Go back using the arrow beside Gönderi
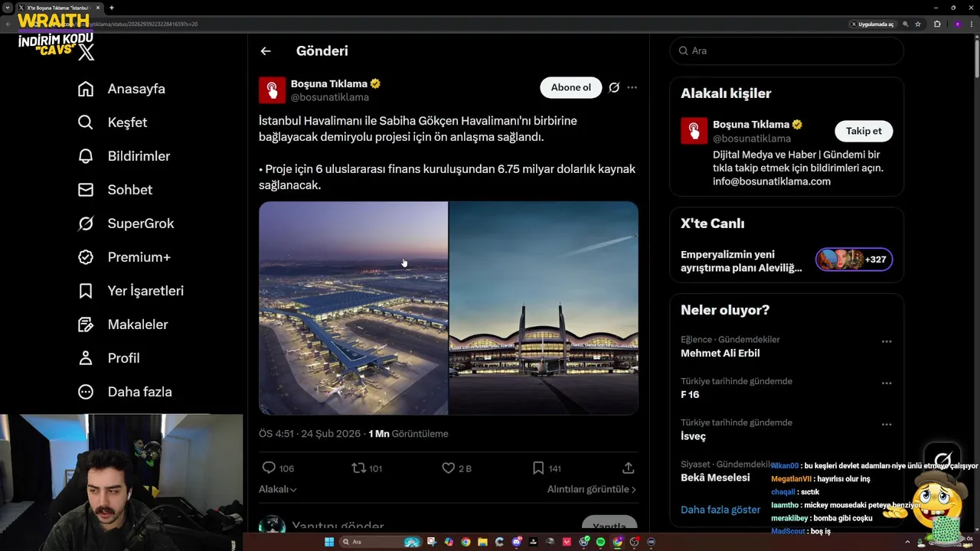The image size is (980, 551). pos(266,51)
